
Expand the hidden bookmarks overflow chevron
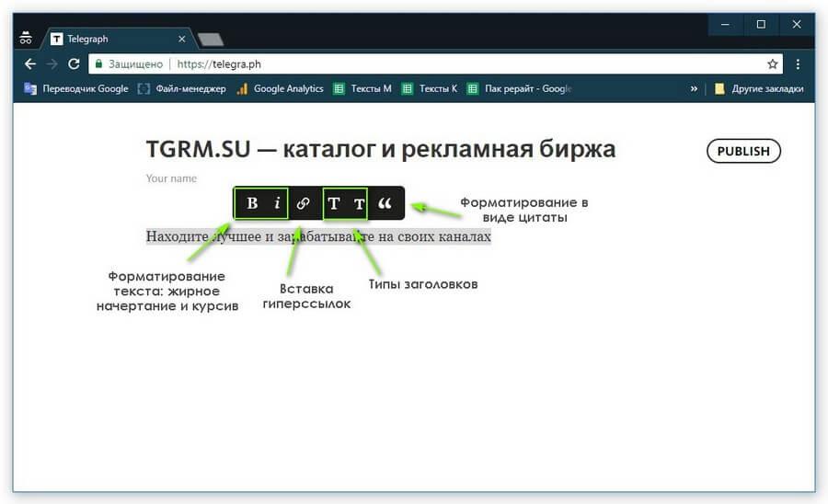click(x=693, y=89)
